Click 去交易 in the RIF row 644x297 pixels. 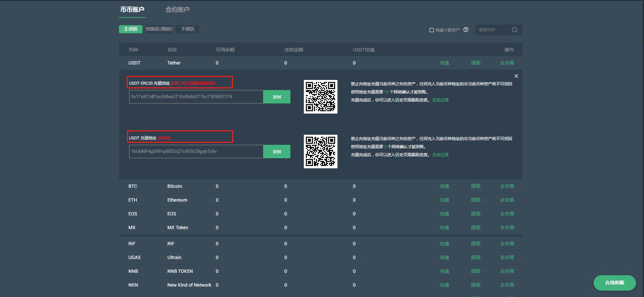[507, 244]
